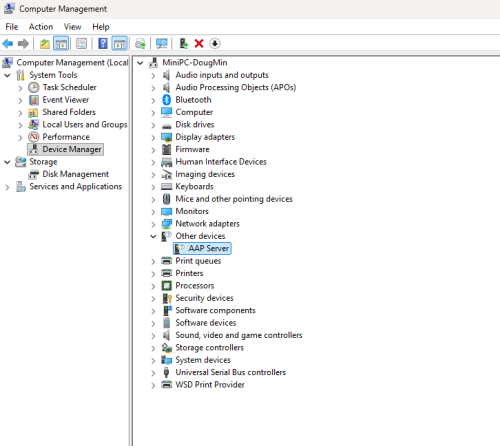500x446 pixels.
Task: Click Scan for hardware changes monitor icon
Action: coord(162,44)
